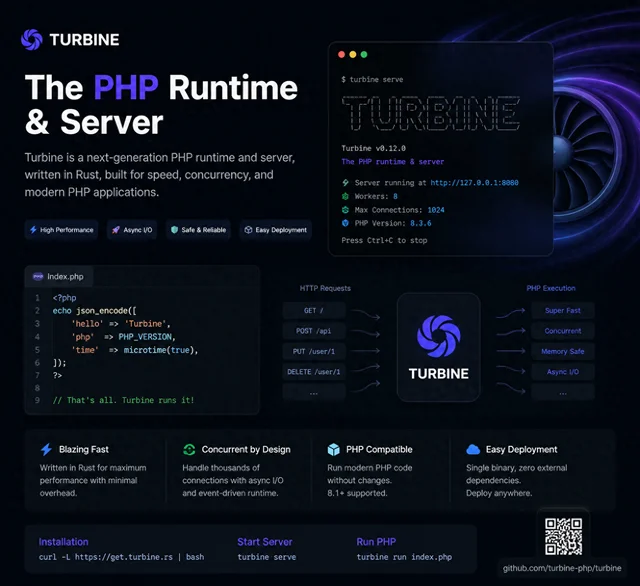Click the yellow dot in terminal window
The image size is (640, 586).
tap(353, 54)
